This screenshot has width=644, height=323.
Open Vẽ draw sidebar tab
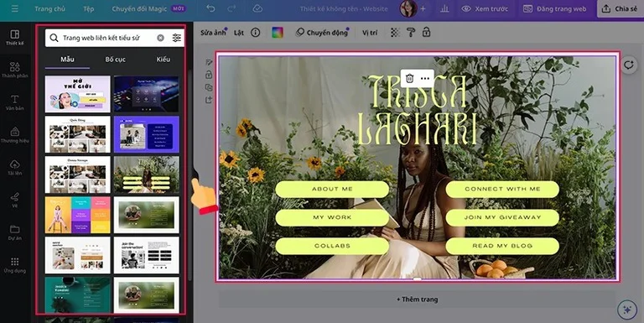15,200
